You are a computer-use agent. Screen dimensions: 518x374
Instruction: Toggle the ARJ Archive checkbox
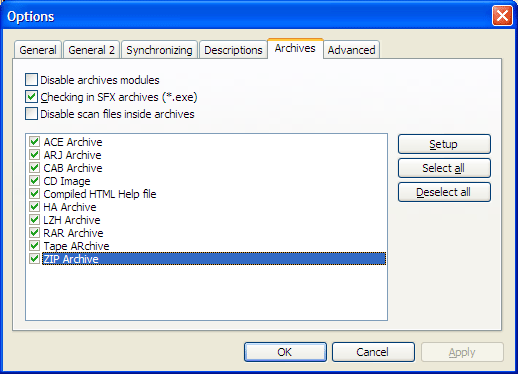click(x=34, y=154)
